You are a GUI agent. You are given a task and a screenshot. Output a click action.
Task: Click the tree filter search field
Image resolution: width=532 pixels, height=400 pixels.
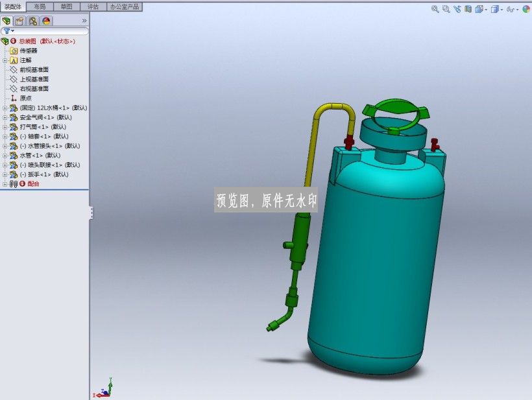pos(45,31)
